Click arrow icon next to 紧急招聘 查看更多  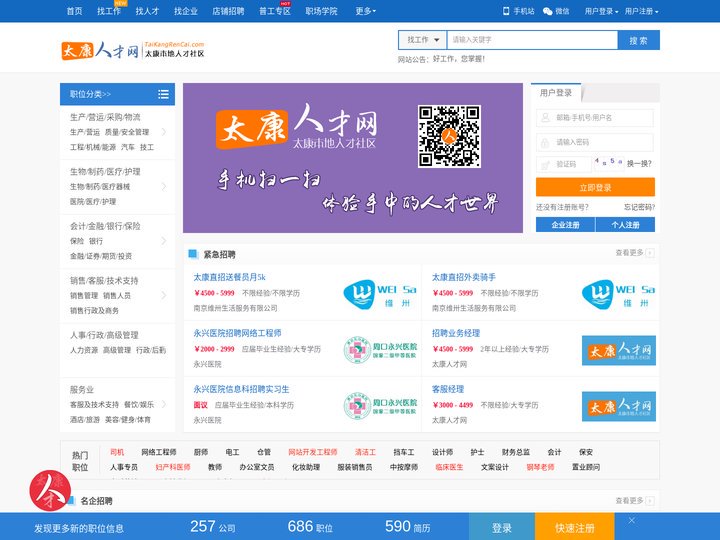[x=650, y=253]
